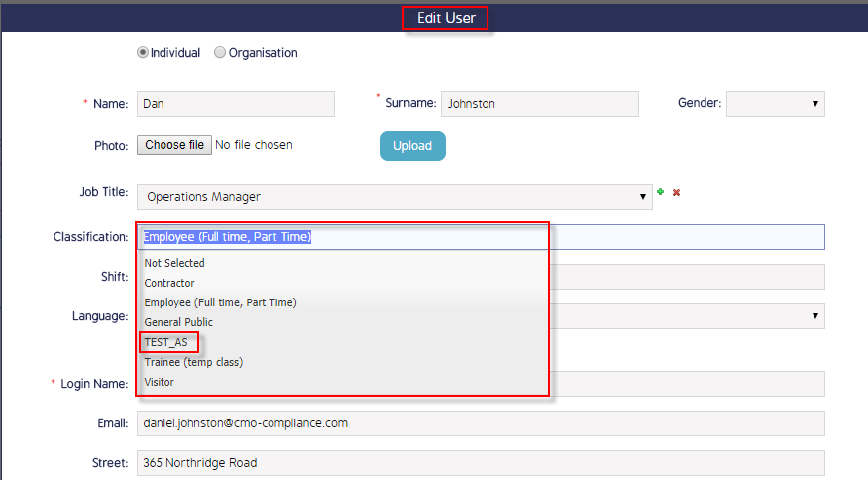Screen dimensions: 868x480
Task: Click the Name field containing Dan
Action: (236, 104)
